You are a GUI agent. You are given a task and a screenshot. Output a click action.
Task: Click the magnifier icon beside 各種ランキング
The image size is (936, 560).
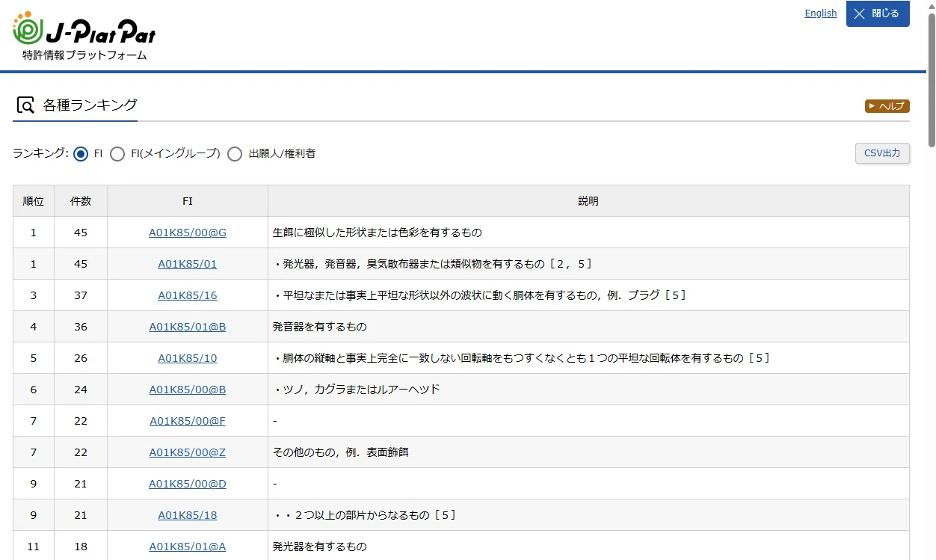25,105
